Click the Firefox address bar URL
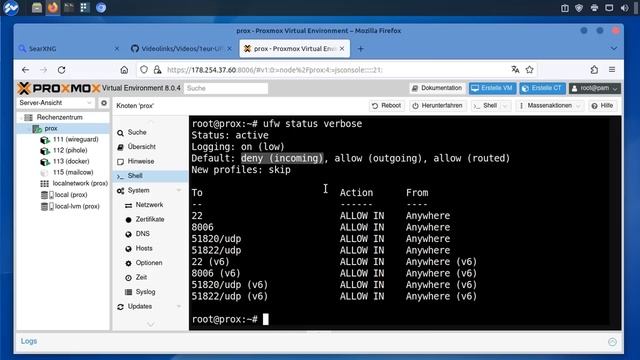This screenshot has height=360, width=640. 275,70
